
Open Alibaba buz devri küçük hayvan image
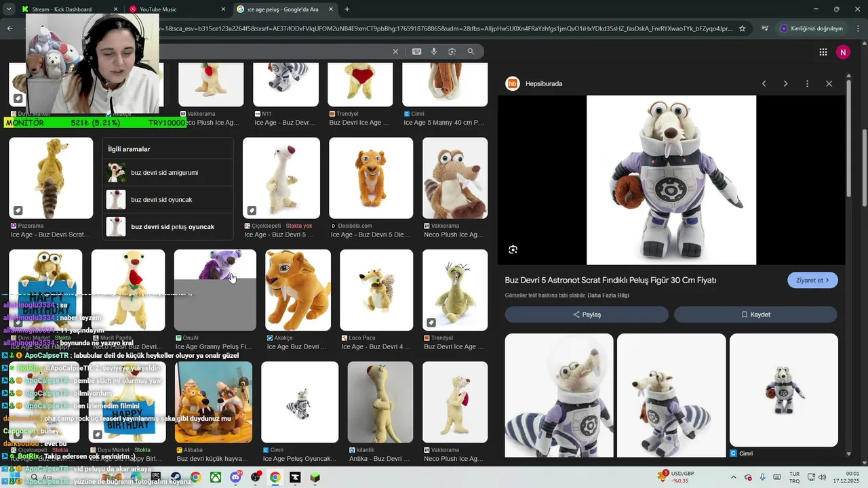[214, 402]
